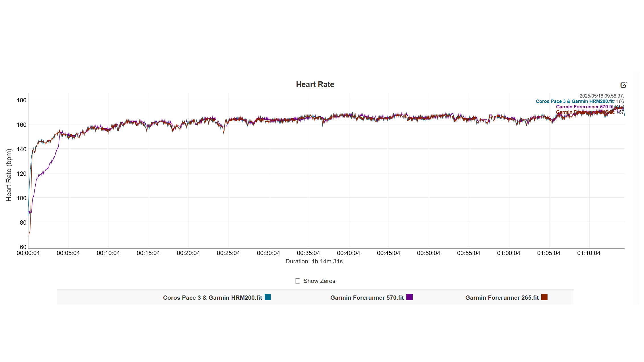Click the teal Coros Pace 3 swatch

coord(268,297)
